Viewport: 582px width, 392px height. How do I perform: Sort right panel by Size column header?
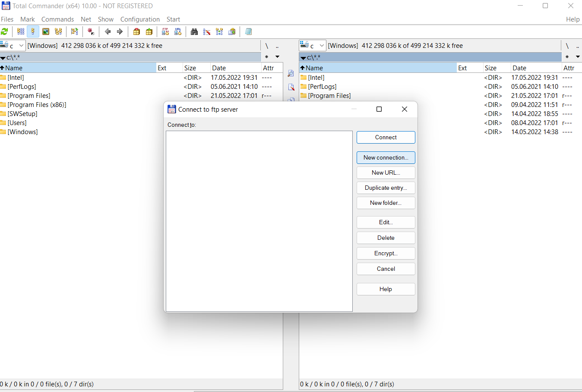click(x=496, y=68)
